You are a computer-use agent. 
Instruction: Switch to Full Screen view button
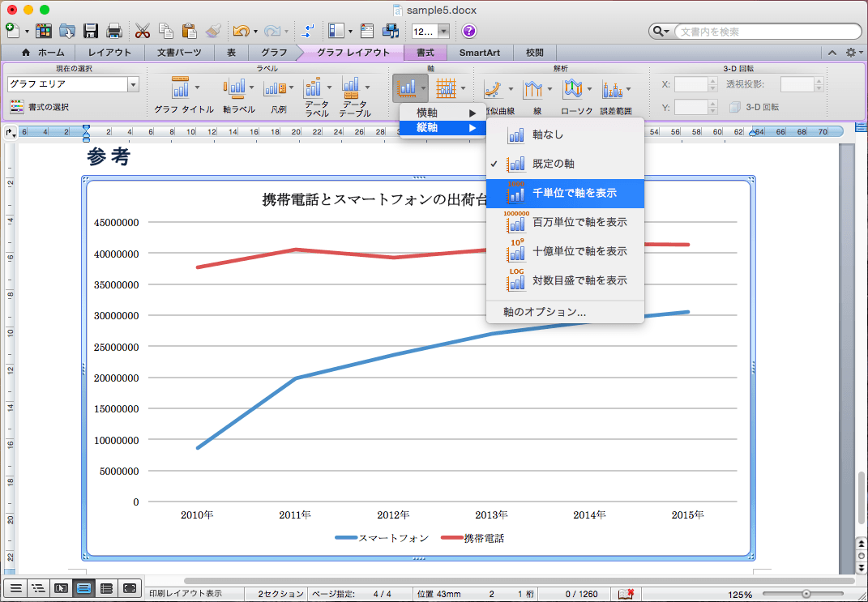click(x=129, y=587)
